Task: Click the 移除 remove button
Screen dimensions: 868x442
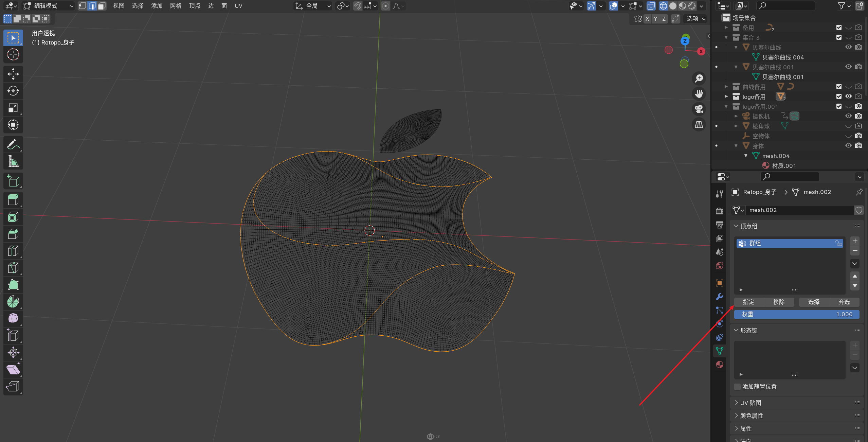Action: [779, 302]
